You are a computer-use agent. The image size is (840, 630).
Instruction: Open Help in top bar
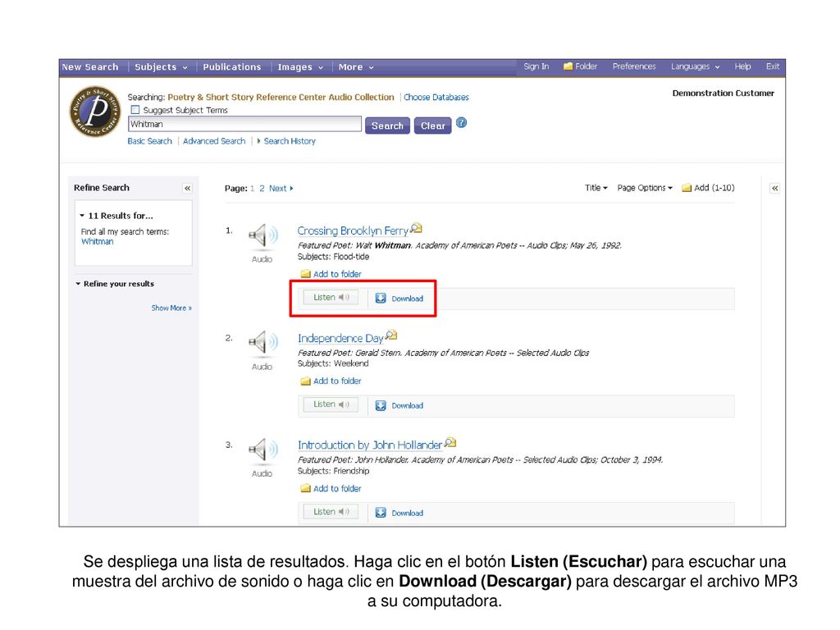point(742,66)
